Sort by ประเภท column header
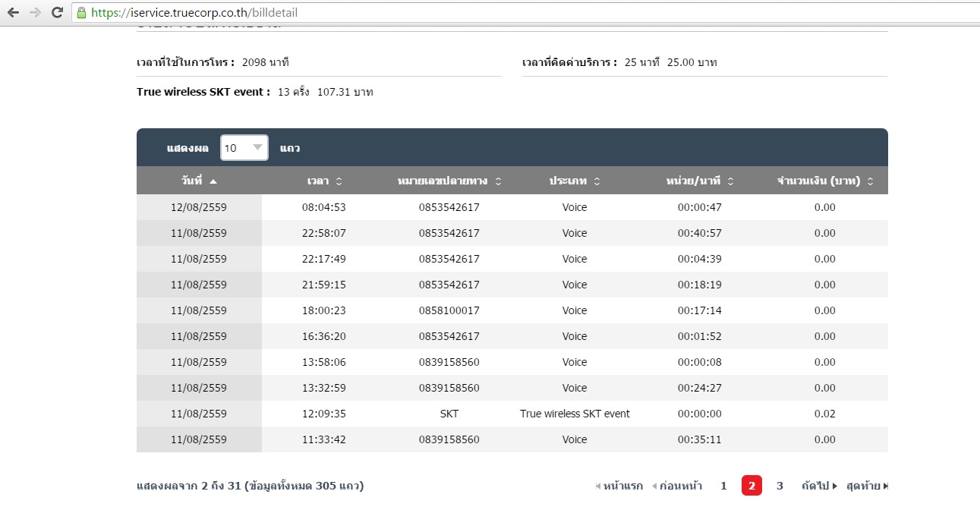 [575, 181]
